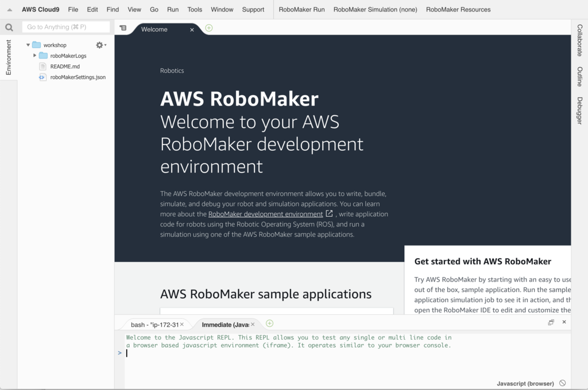Select roboMakerSettings.json in the file tree
The width and height of the screenshot is (588, 390).
click(x=78, y=77)
